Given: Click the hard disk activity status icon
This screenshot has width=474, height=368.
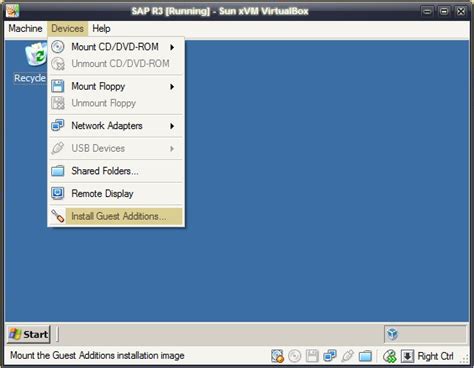Looking at the screenshot, I should coord(277,356).
